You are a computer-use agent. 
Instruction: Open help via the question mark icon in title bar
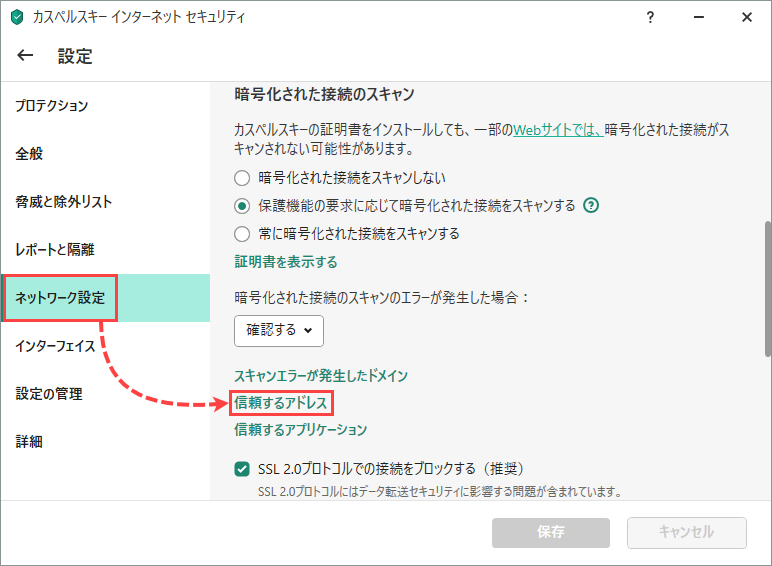point(650,18)
